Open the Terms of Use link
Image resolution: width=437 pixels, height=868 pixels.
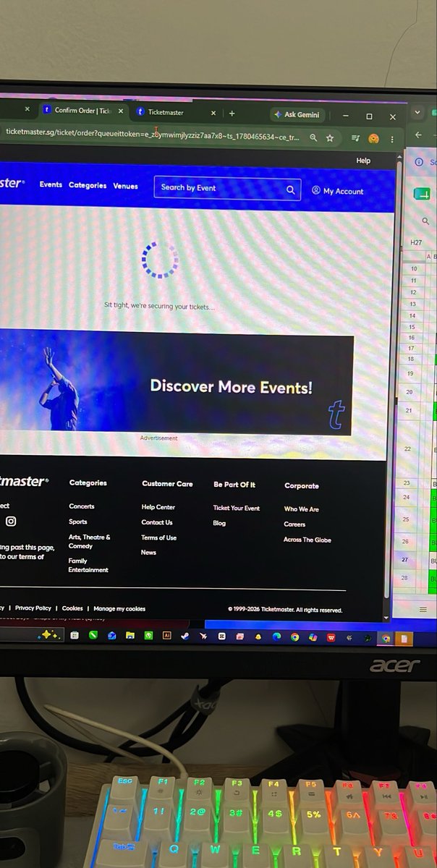(x=159, y=537)
